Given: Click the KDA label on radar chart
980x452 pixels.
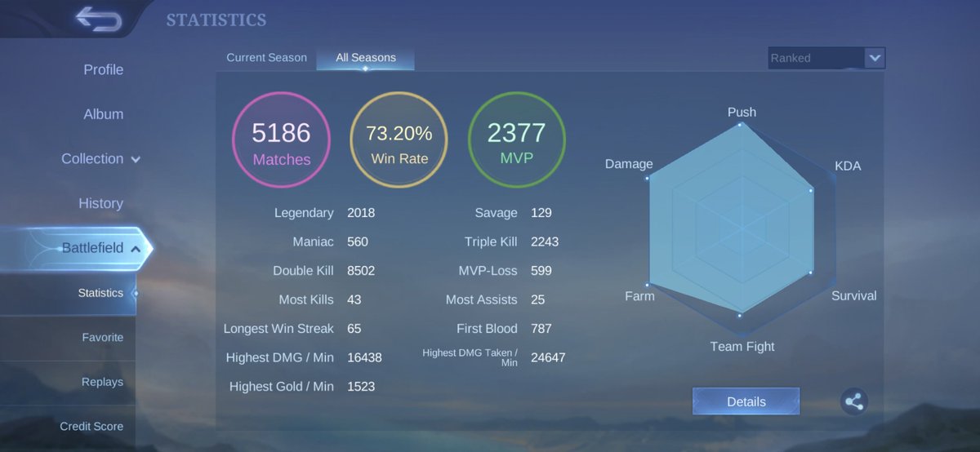Looking at the screenshot, I should click(848, 166).
